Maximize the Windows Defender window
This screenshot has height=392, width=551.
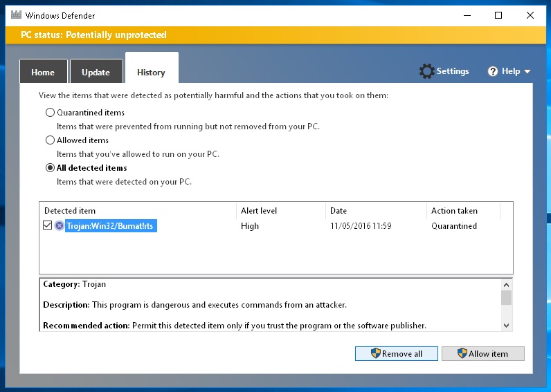(x=498, y=15)
